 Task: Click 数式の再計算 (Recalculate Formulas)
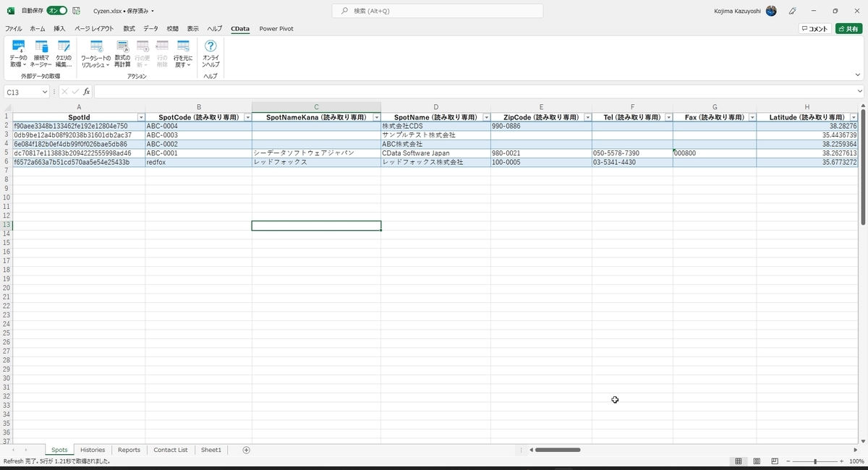point(122,54)
